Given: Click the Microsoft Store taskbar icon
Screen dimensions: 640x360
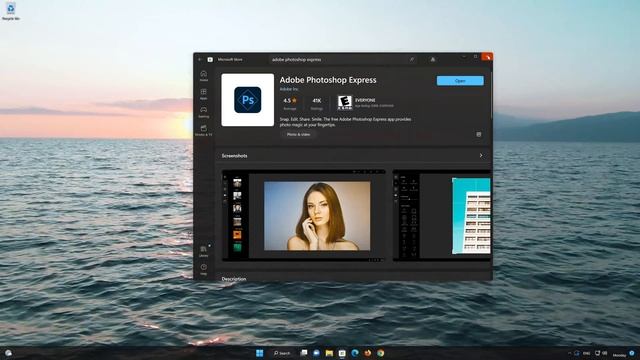Looking at the screenshot, I should (x=342, y=353).
